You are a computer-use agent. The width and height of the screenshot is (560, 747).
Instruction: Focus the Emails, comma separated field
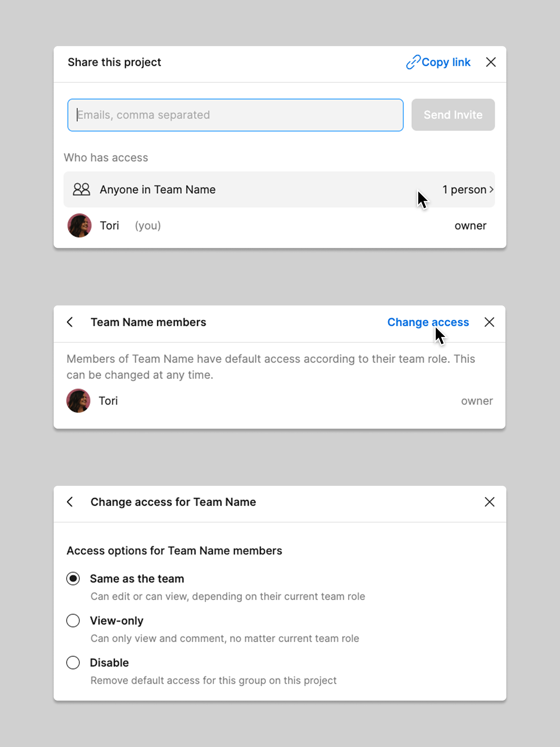click(235, 115)
